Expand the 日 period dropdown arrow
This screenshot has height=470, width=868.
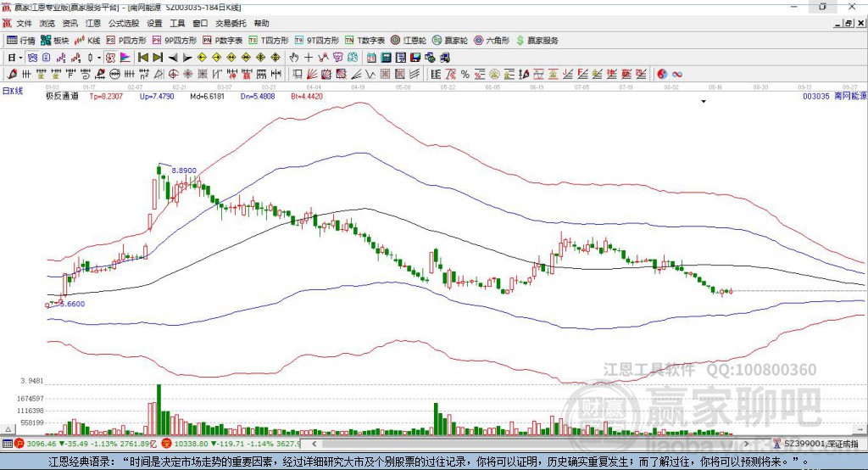[x=20, y=58]
